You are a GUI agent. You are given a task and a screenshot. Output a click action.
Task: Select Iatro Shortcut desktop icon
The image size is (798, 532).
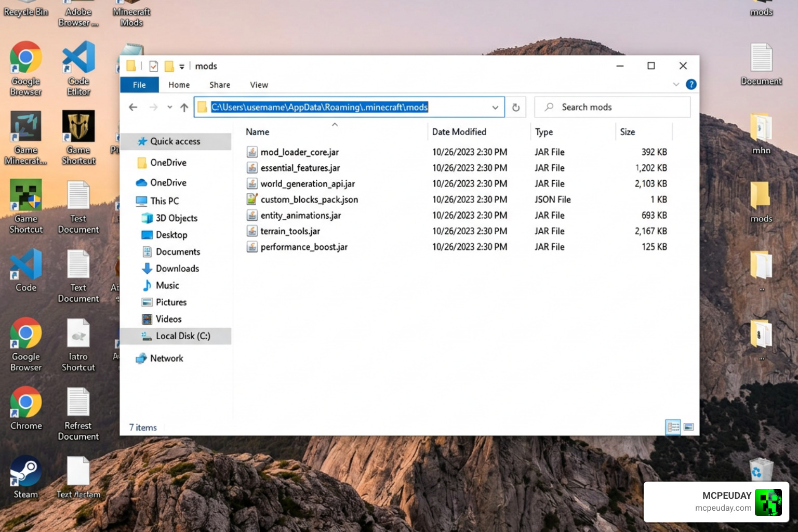pyautogui.click(x=78, y=345)
